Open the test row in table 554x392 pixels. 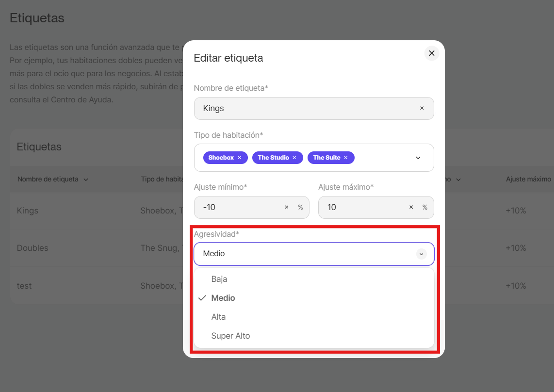24,286
